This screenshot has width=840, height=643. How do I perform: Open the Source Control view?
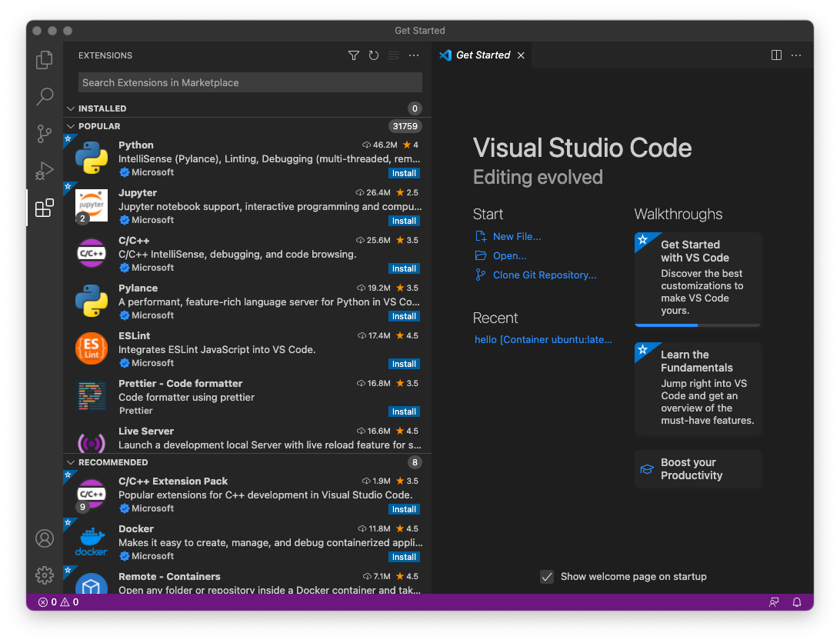(x=45, y=133)
